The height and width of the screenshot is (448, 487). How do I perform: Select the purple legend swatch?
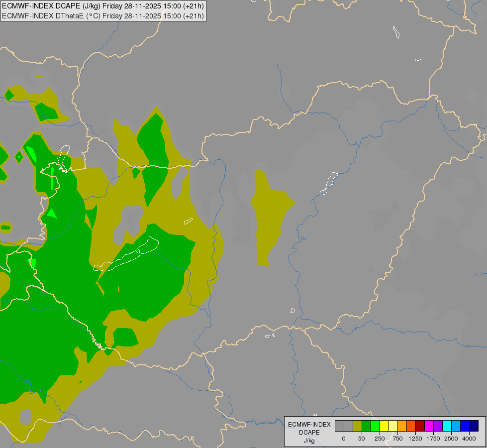[x=438, y=426]
